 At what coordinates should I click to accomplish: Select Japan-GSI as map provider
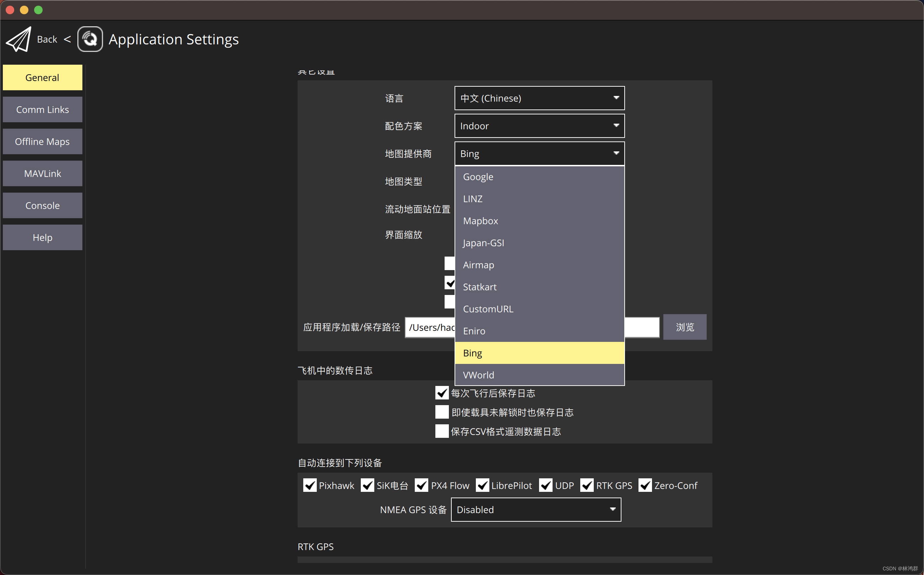coord(539,243)
